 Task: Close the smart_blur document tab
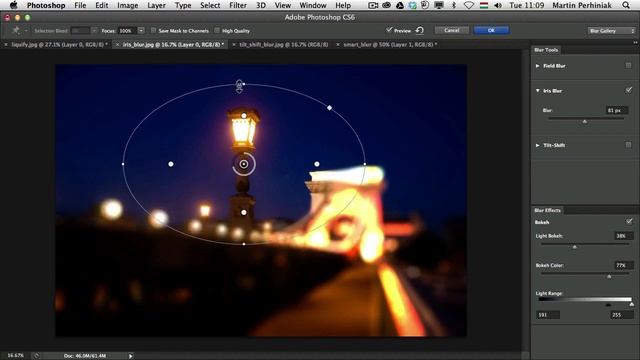(x=338, y=44)
